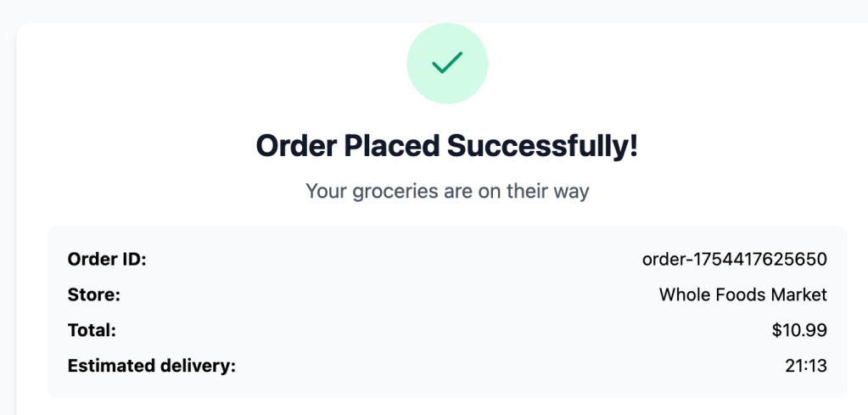Click the $10.99 total amount
The height and width of the screenshot is (415, 868).
coord(798,330)
